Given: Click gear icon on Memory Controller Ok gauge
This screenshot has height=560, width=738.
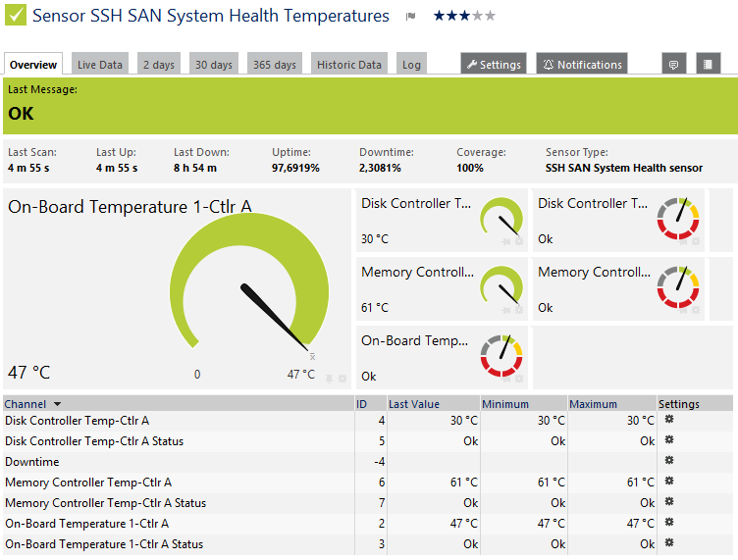Looking at the screenshot, I should (696, 310).
